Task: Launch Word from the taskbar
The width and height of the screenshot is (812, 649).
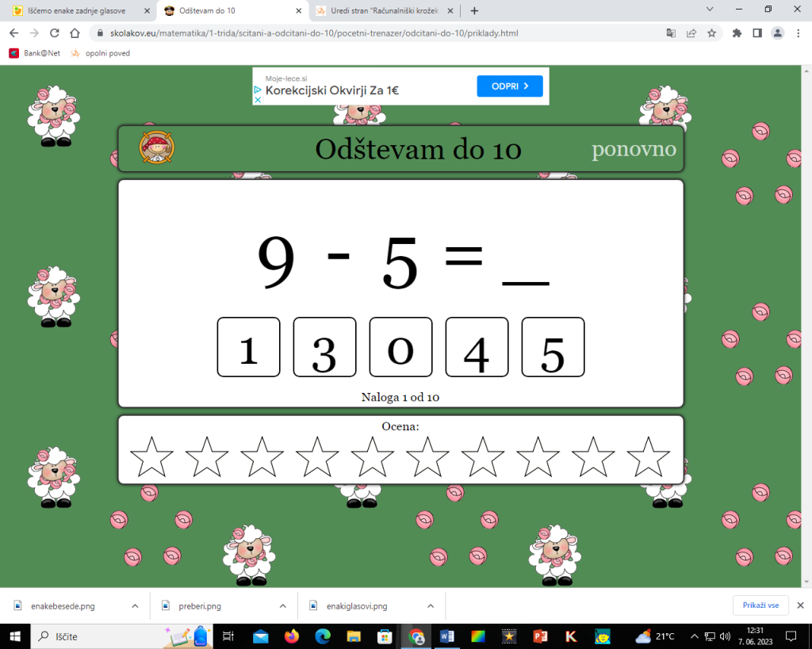Action: click(x=446, y=636)
